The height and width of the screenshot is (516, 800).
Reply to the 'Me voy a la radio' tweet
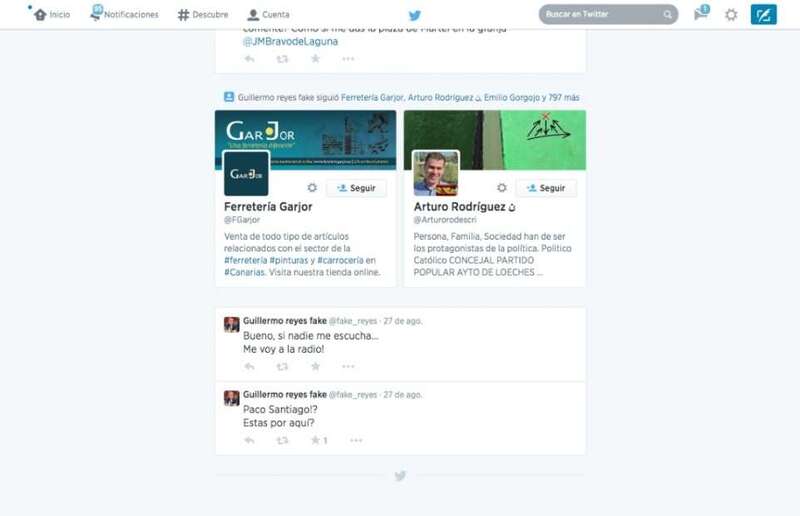250,367
